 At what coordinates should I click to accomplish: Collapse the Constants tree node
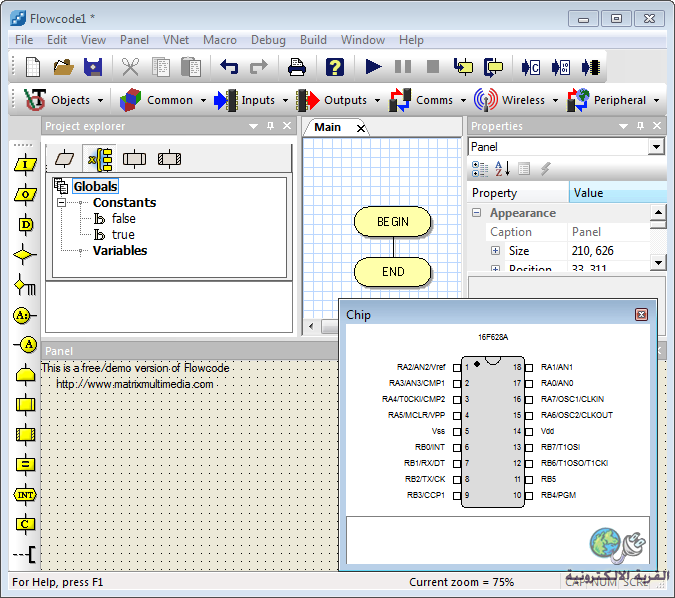point(62,202)
